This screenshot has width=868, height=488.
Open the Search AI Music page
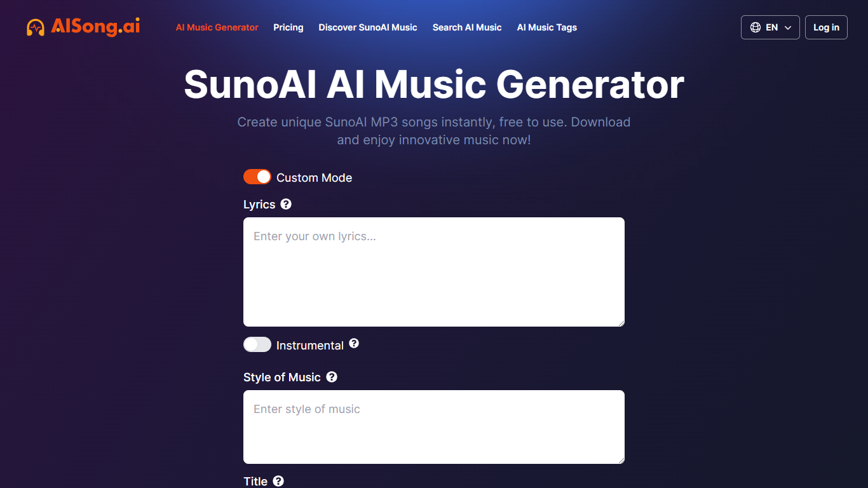tap(467, 27)
